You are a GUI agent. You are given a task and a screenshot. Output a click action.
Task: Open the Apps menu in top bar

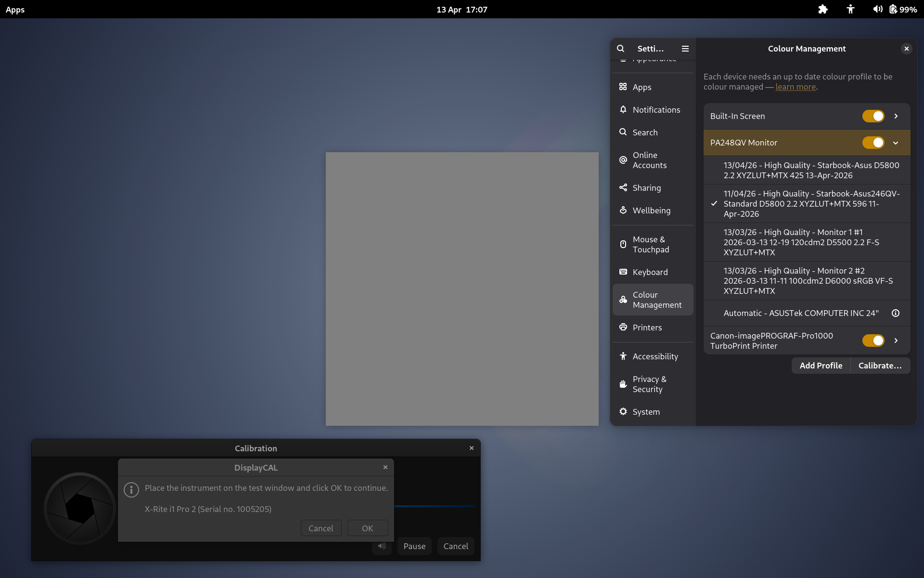point(15,10)
